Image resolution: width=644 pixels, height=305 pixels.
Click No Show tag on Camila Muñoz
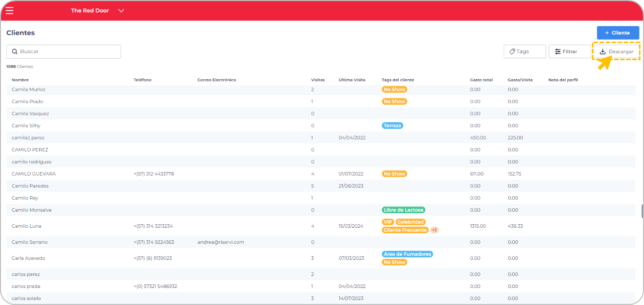click(x=394, y=89)
